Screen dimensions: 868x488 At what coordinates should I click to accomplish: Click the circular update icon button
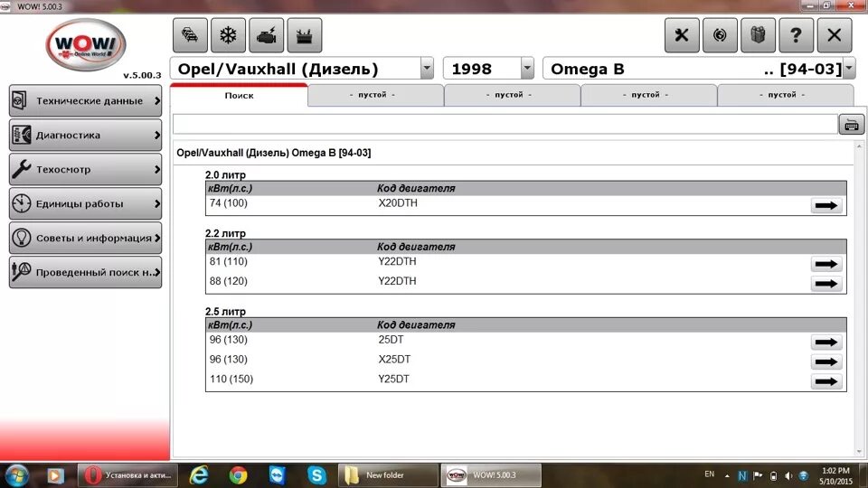[720, 35]
